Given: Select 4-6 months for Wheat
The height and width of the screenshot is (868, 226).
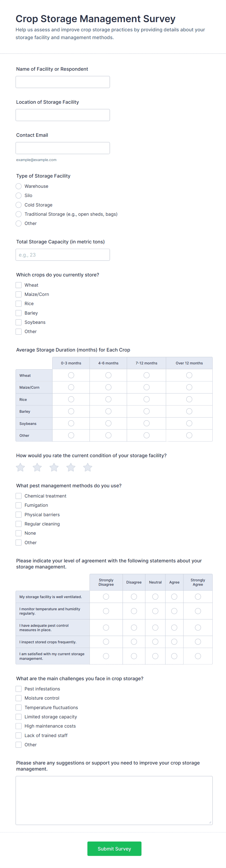Looking at the screenshot, I should click(x=108, y=375).
